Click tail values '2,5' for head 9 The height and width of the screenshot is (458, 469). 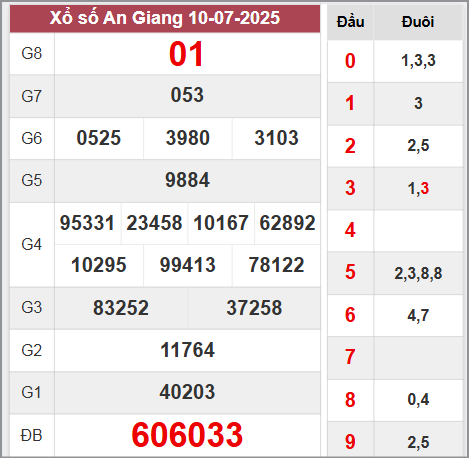point(418,442)
